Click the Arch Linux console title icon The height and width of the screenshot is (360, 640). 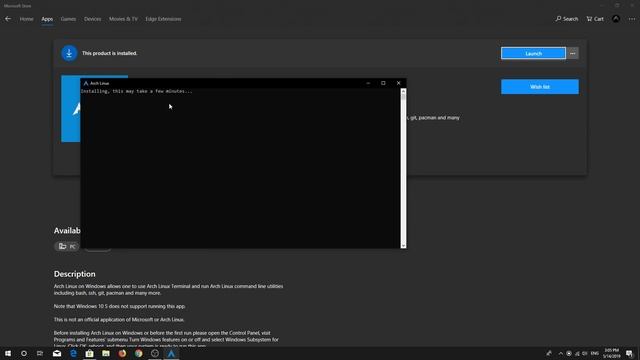86,83
